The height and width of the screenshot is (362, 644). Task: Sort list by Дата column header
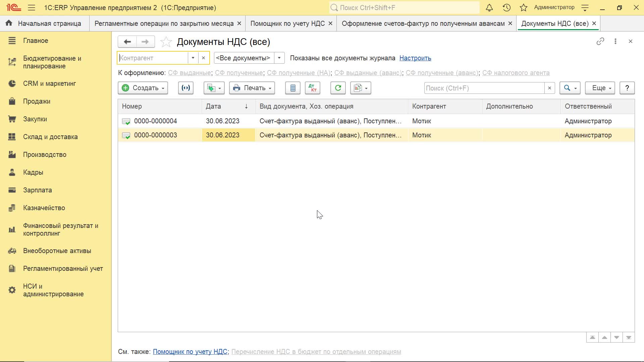(228, 106)
